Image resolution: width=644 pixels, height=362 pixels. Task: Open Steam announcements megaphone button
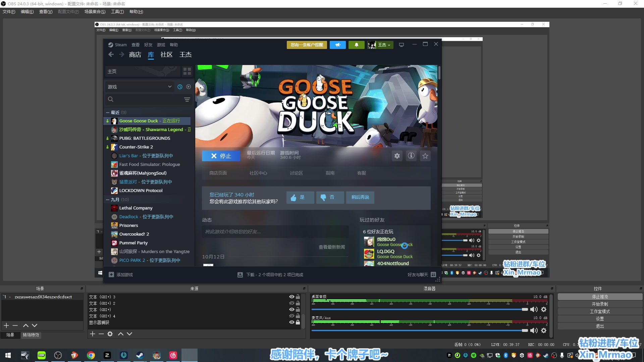[338, 45]
